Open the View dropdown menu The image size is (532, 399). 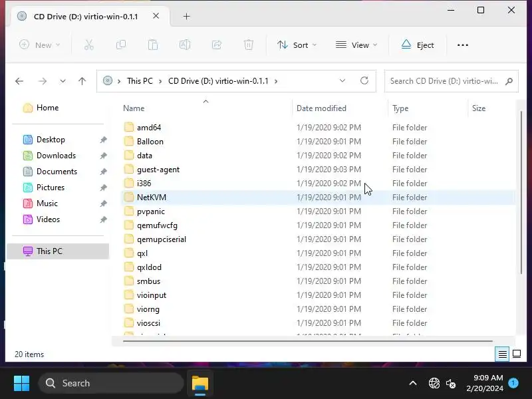click(356, 45)
